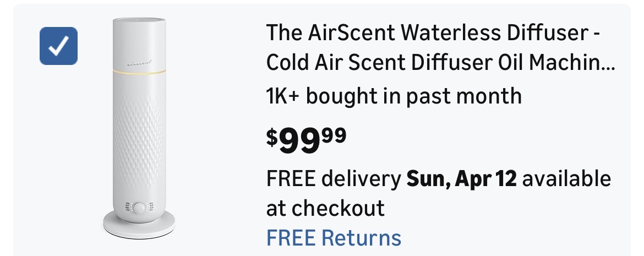
Task: Click the FREE delivery text
Action: [x=334, y=179]
